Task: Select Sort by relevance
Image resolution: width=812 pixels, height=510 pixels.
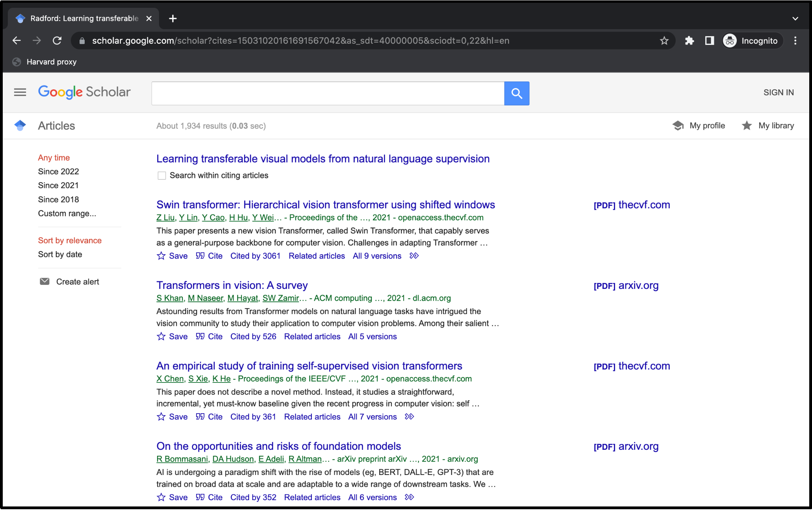Action: (x=70, y=240)
